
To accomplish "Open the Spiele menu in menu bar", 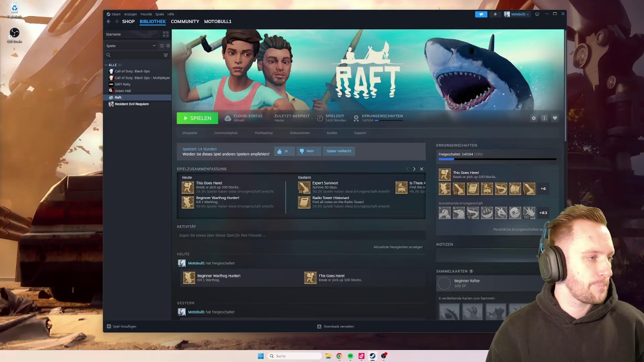I will (159, 14).
